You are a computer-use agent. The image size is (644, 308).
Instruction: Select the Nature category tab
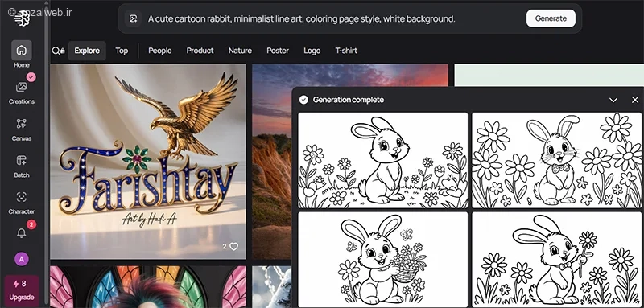[x=240, y=51]
